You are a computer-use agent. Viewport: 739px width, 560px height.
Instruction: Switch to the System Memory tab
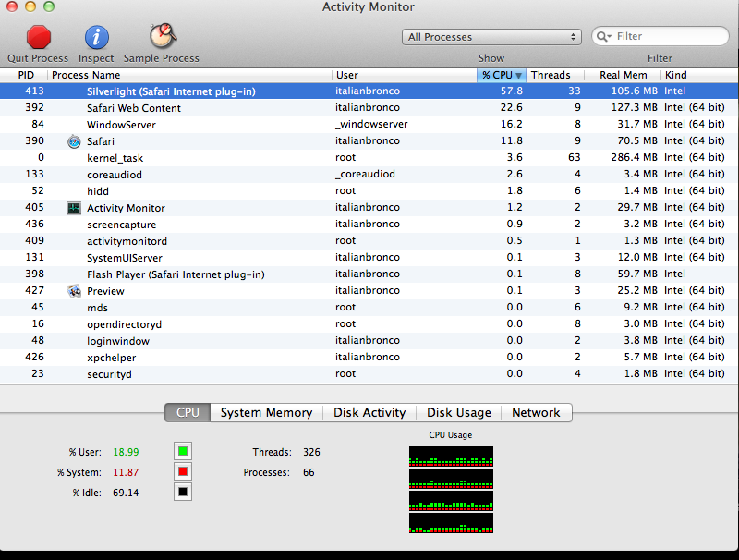point(266,412)
